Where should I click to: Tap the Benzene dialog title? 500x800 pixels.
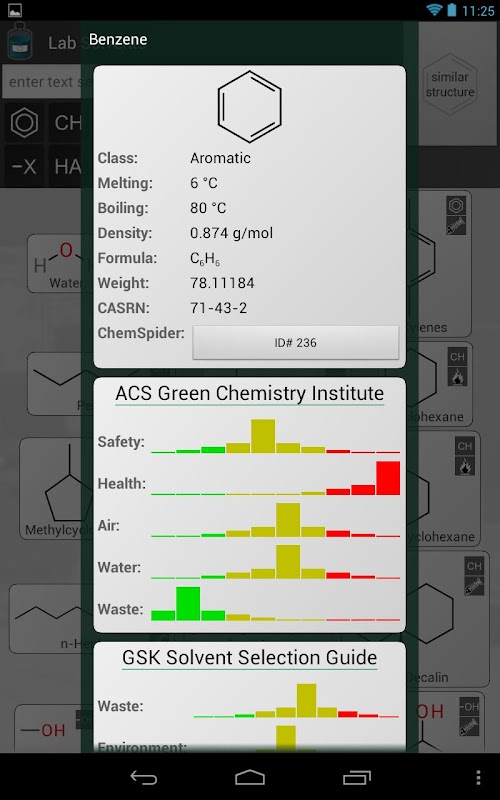[118, 39]
